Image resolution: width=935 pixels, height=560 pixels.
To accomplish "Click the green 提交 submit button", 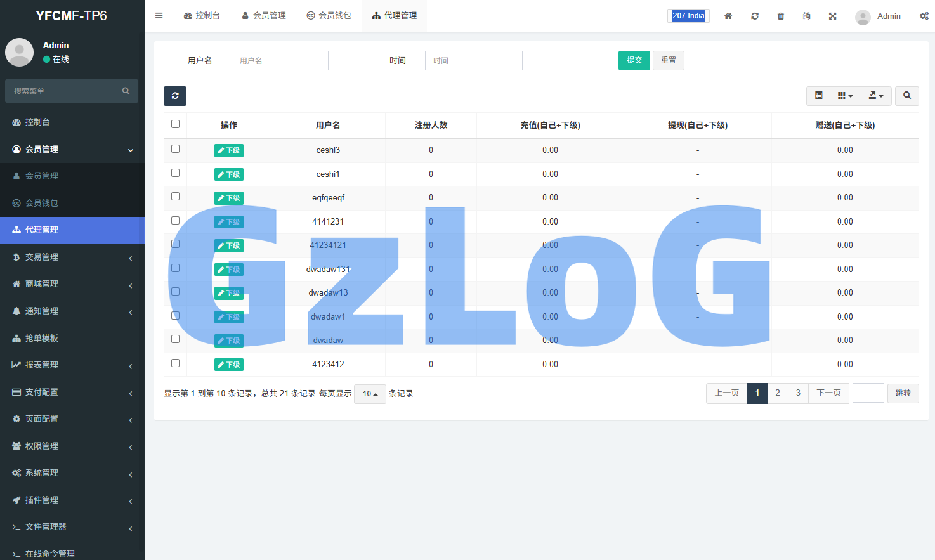I will pyautogui.click(x=634, y=60).
